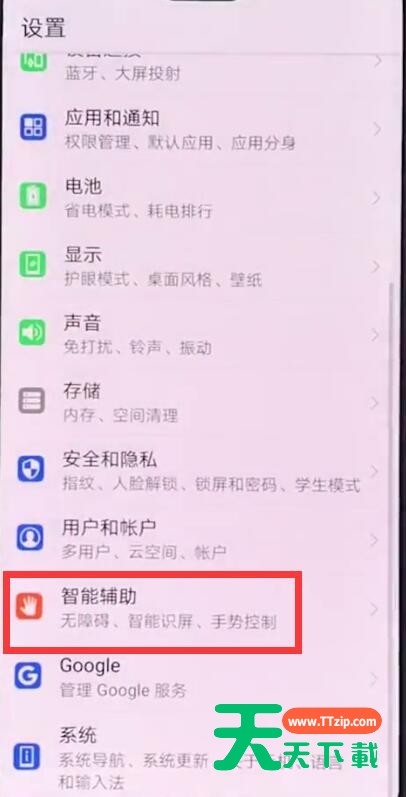Tap the Users and accounts icon

coord(30,538)
